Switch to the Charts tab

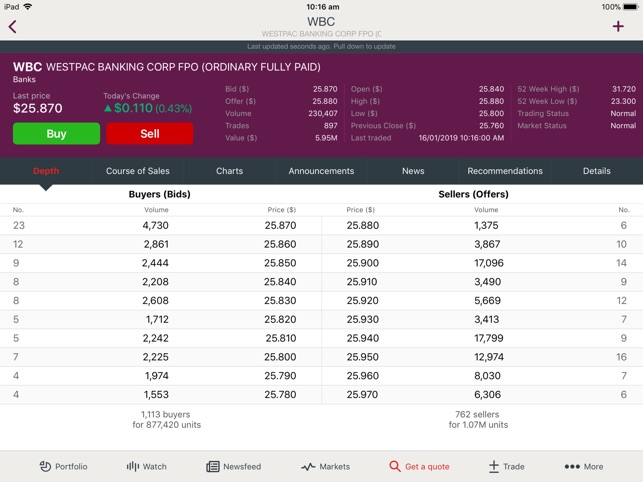pos(230,171)
